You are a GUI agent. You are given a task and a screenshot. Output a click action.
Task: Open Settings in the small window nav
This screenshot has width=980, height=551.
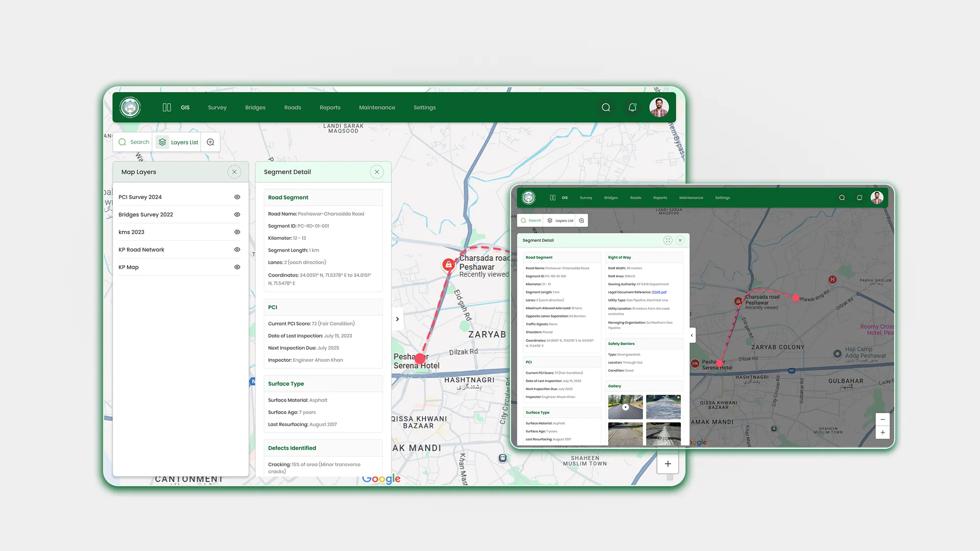(x=722, y=198)
